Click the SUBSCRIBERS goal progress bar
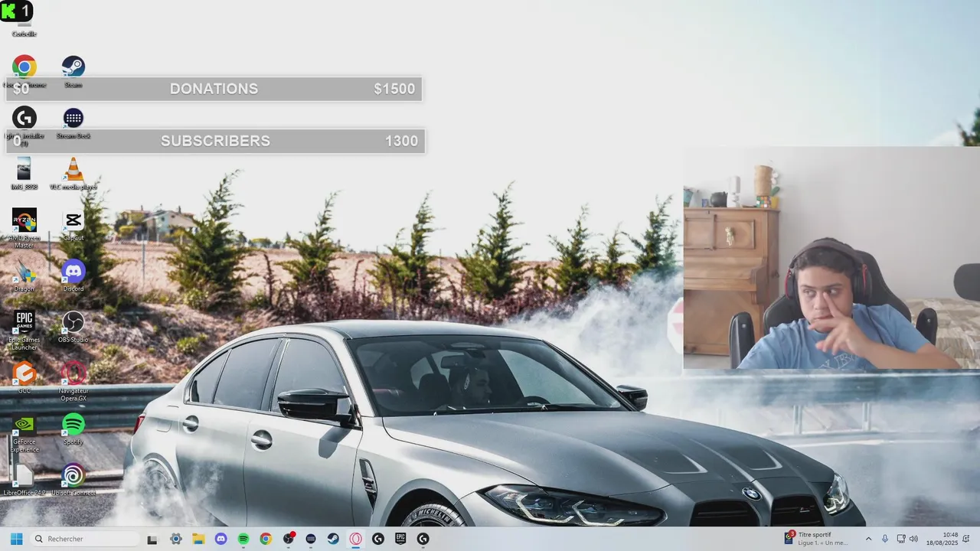980x551 pixels. (215, 141)
